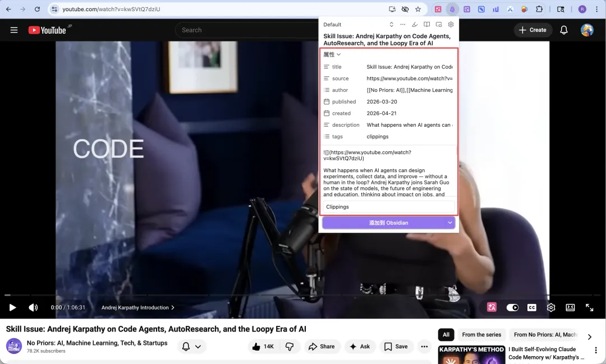The image size is (606, 364).
Task: Click the highlighter pen icon in clipper
Action: coord(415,25)
